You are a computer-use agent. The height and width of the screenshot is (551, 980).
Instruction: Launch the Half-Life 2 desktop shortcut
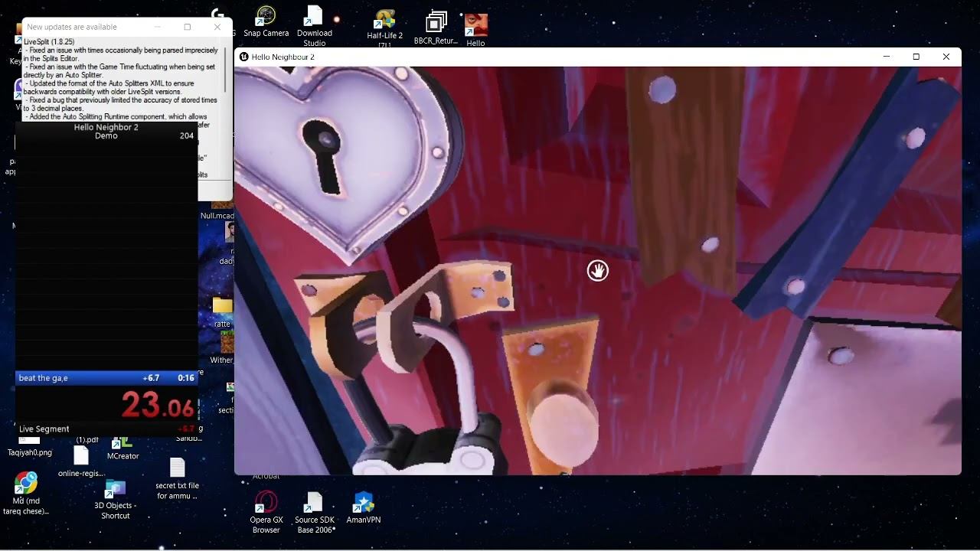pos(384,28)
